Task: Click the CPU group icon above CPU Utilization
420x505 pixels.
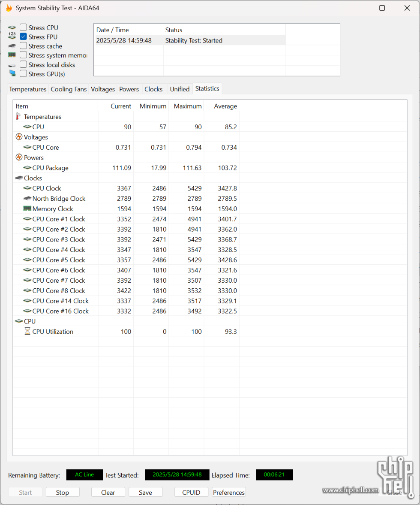Action: [x=19, y=321]
